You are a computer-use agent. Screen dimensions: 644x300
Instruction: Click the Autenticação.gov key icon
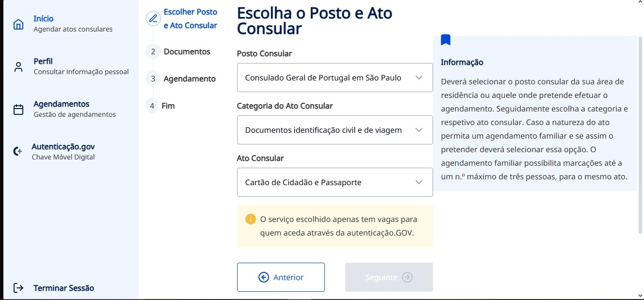click(18, 152)
